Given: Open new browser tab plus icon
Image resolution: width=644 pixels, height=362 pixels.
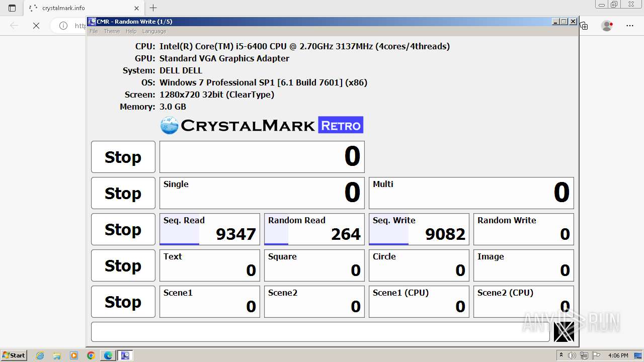Looking at the screenshot, I should tap(153, 8).
